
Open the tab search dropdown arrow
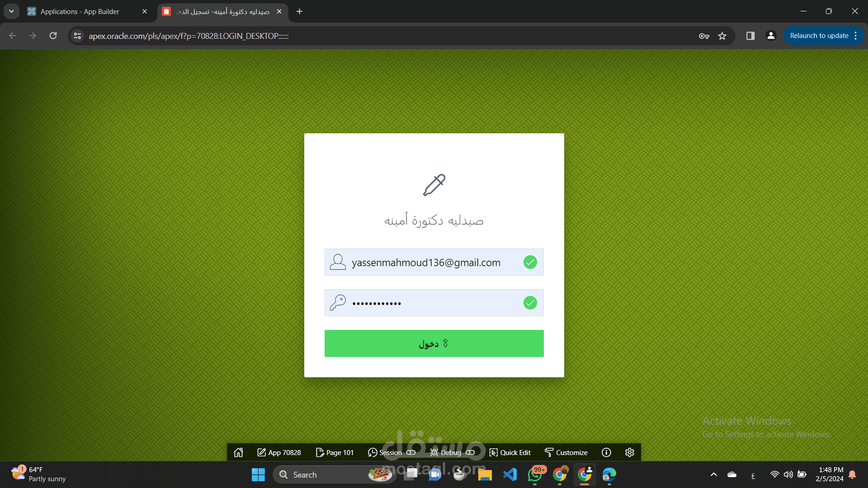11,11
